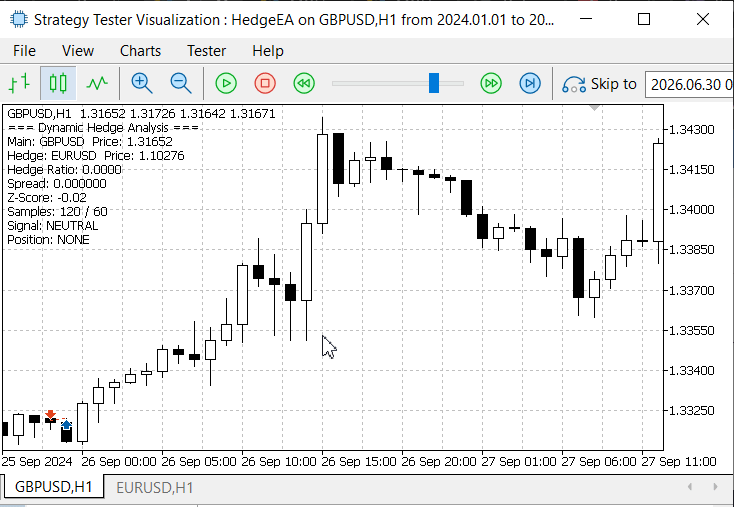
Task: Speed up the visualization with the fast-forward button
Action: tap(491, 83)
